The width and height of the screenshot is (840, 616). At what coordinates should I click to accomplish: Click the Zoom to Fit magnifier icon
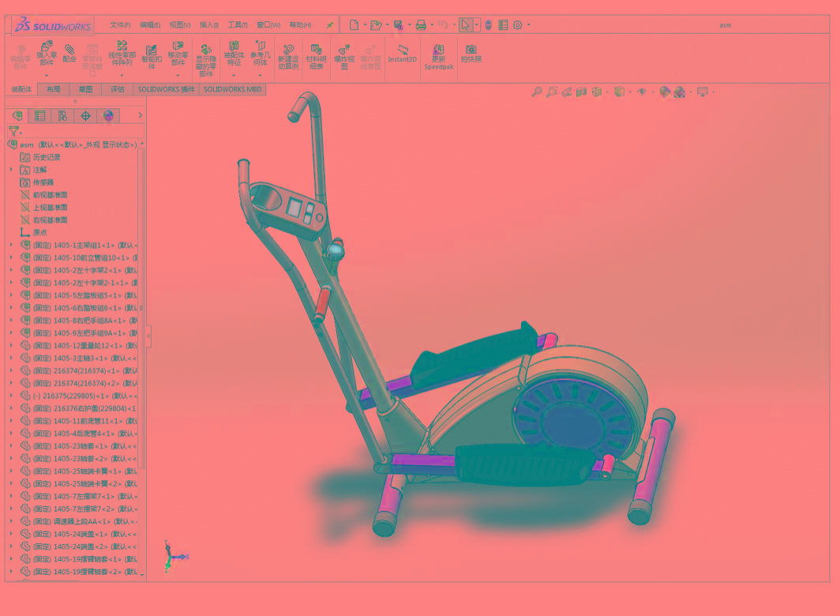[537, 92]
